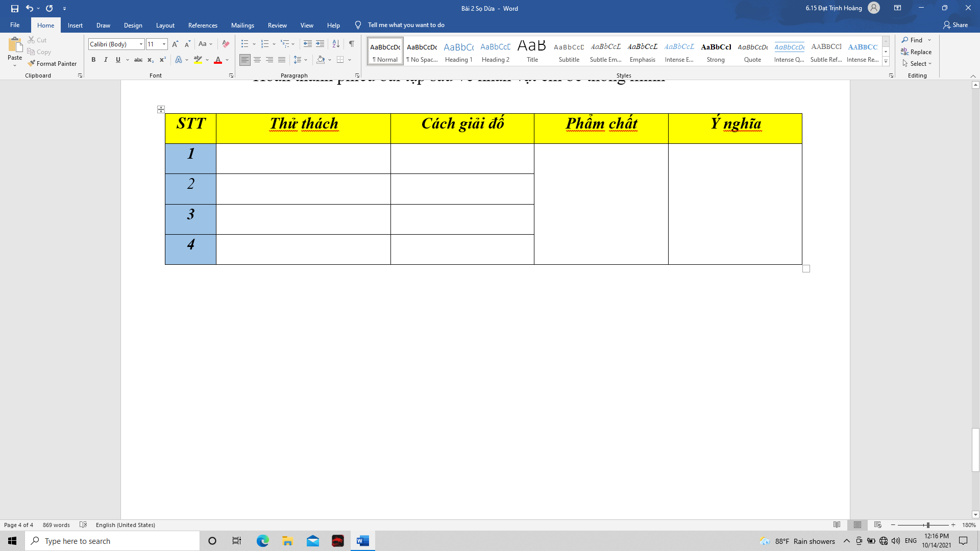Open the font size dropdown

click(164, 44)
